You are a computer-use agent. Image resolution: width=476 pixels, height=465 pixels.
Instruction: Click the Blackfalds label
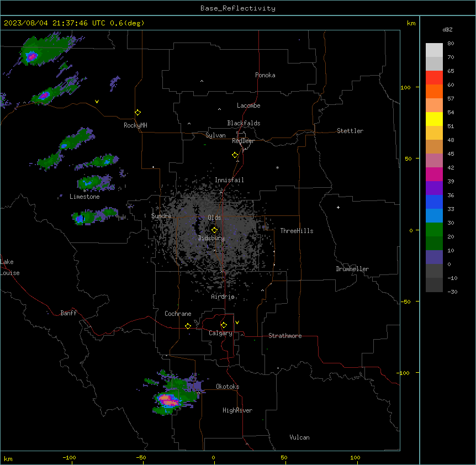244,123
